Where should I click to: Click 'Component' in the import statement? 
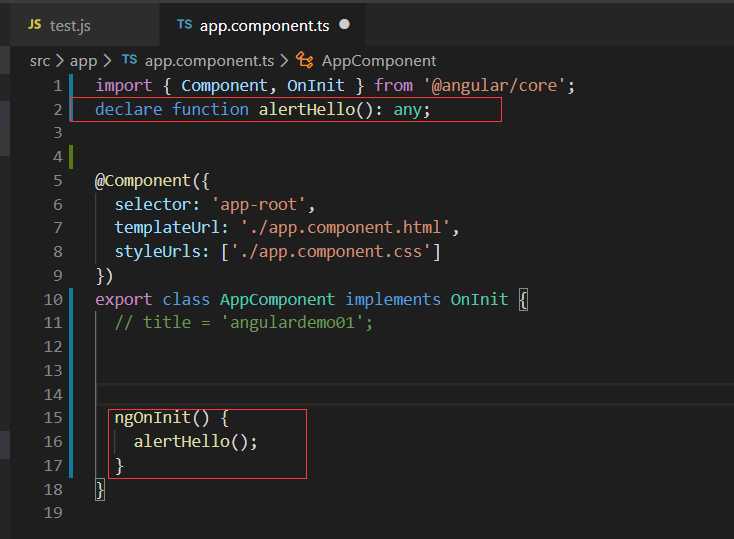[x=224, y=86]
